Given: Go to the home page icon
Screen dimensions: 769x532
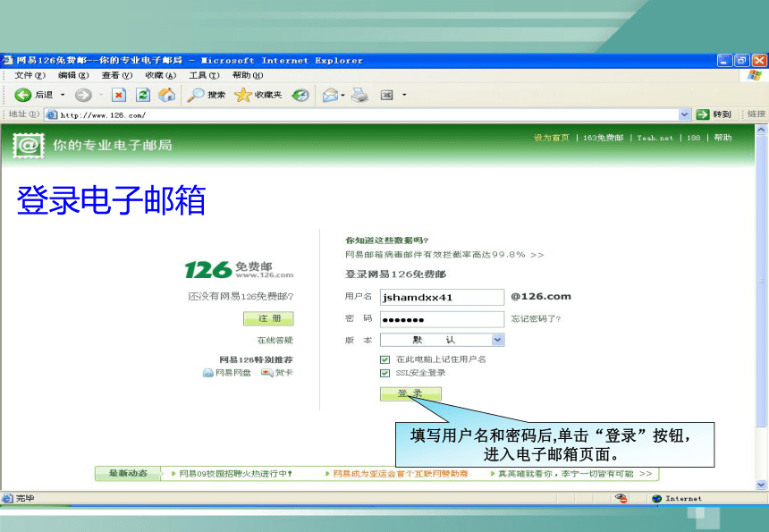Looking at the screenshot, I should click(x=166, y=95).
